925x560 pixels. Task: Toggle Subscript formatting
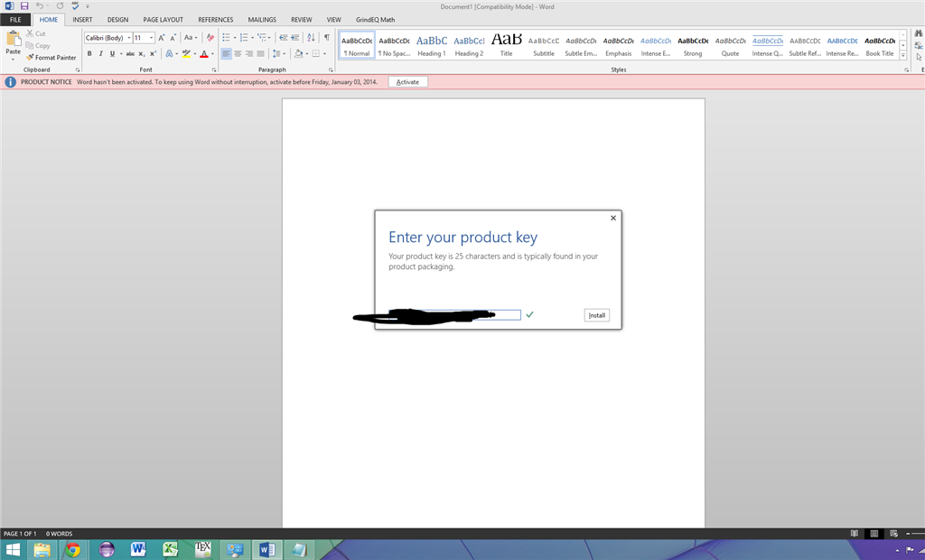point(142,53)
